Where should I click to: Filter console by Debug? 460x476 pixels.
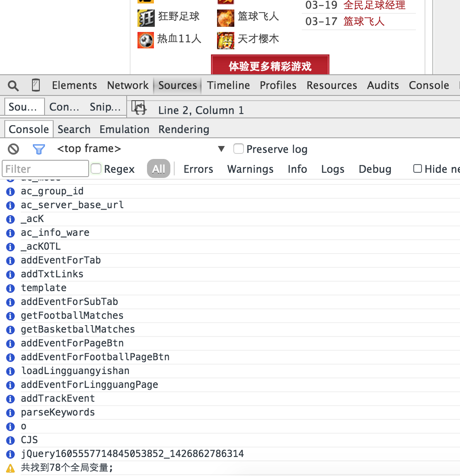click(x=375, y=169)
